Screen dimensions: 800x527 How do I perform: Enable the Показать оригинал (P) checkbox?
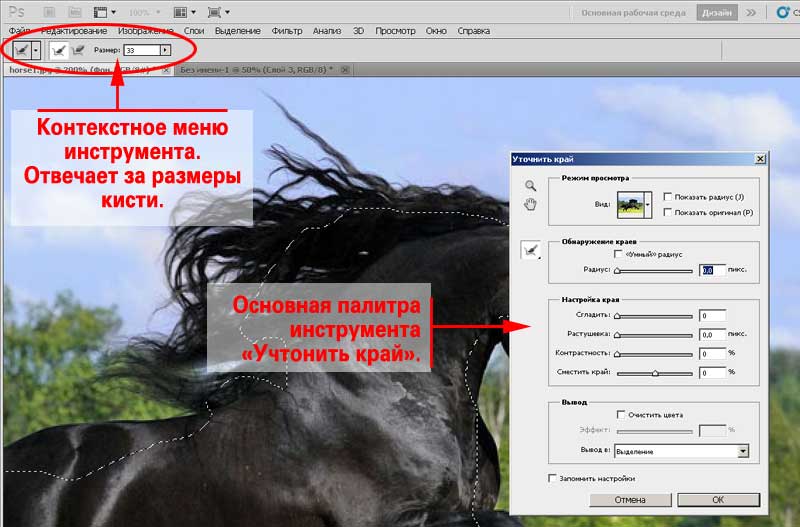(667, 212)
